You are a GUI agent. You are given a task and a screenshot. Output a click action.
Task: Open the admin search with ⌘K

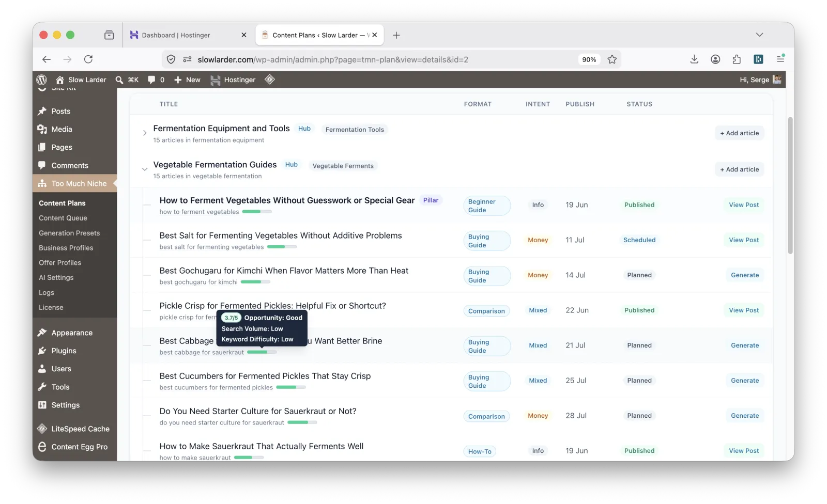tap(127, 80)
